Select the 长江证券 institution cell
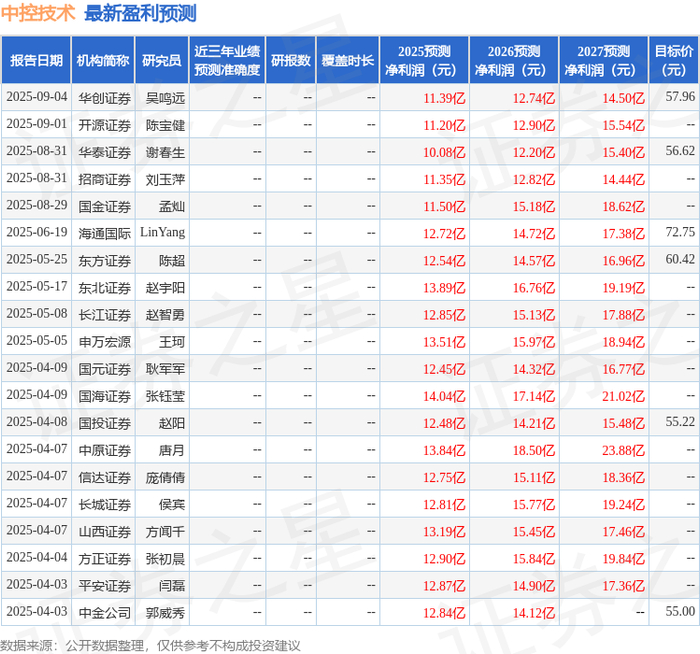Image resolution: width=700 pixels, height=654 pixels. (x=104, y=315)
